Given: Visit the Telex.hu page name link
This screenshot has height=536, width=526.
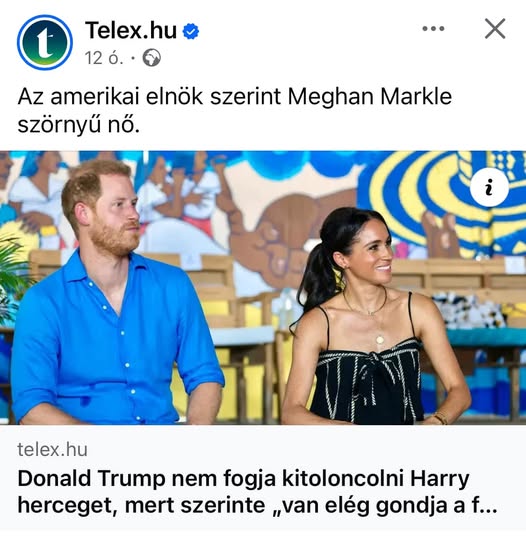Looking at the screenshot, I should 131,30.
